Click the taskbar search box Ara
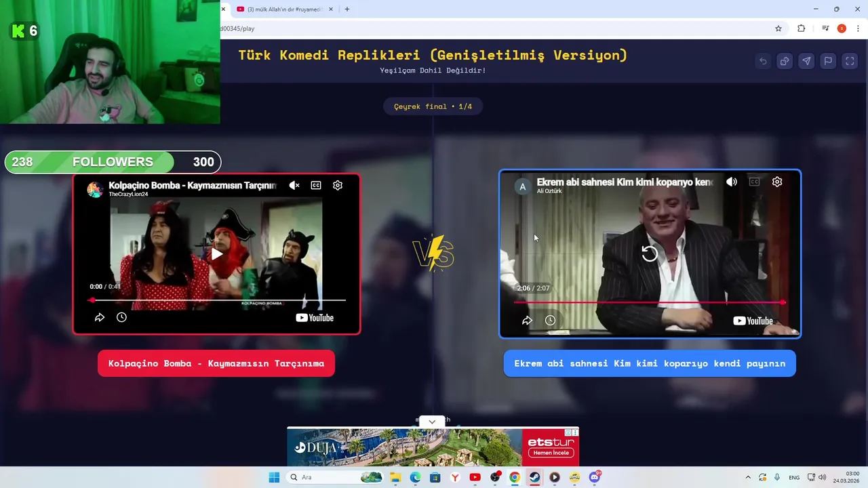Image resolution: width=868 pixels, height=488 pixels. coord(336,477)
